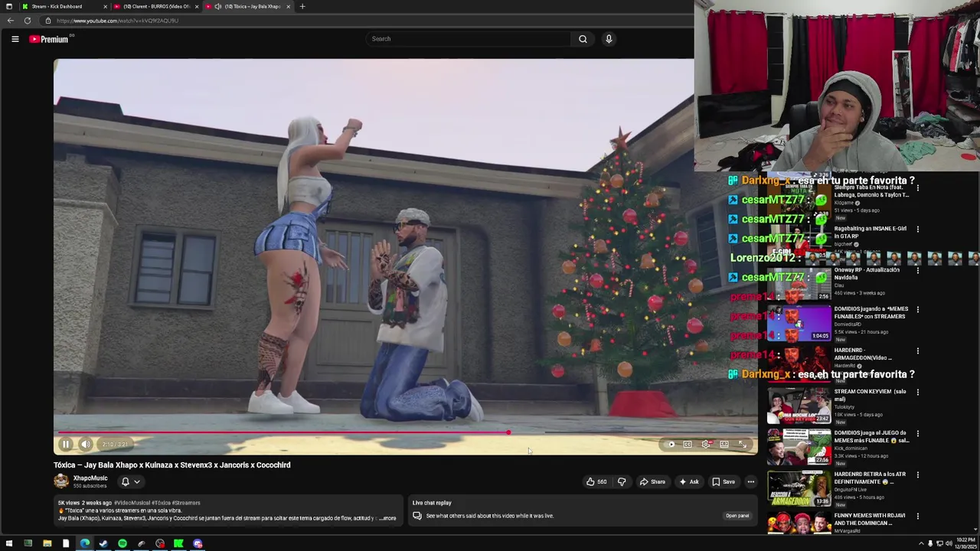Screen dimensions: 980x551
Task: Pause the video playback
Action: (66, 444)
